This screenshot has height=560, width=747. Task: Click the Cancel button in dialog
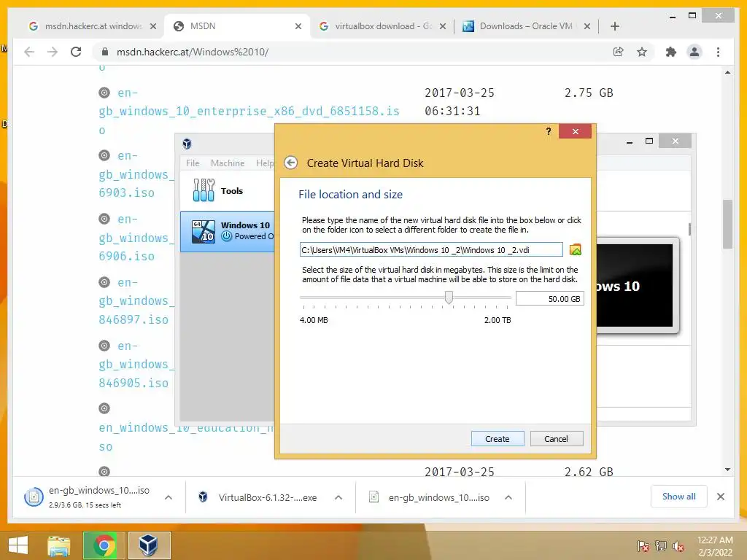pyautogui.click(x=557, y=438)
